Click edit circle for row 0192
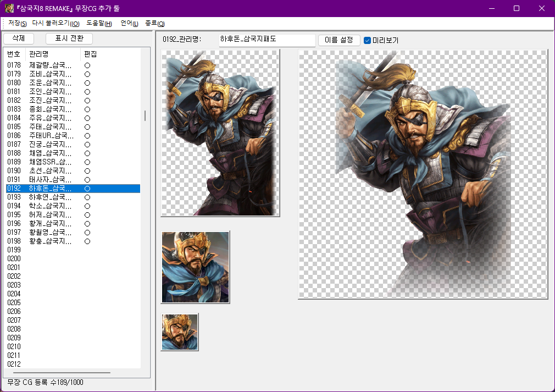 [x=87, y=189]
